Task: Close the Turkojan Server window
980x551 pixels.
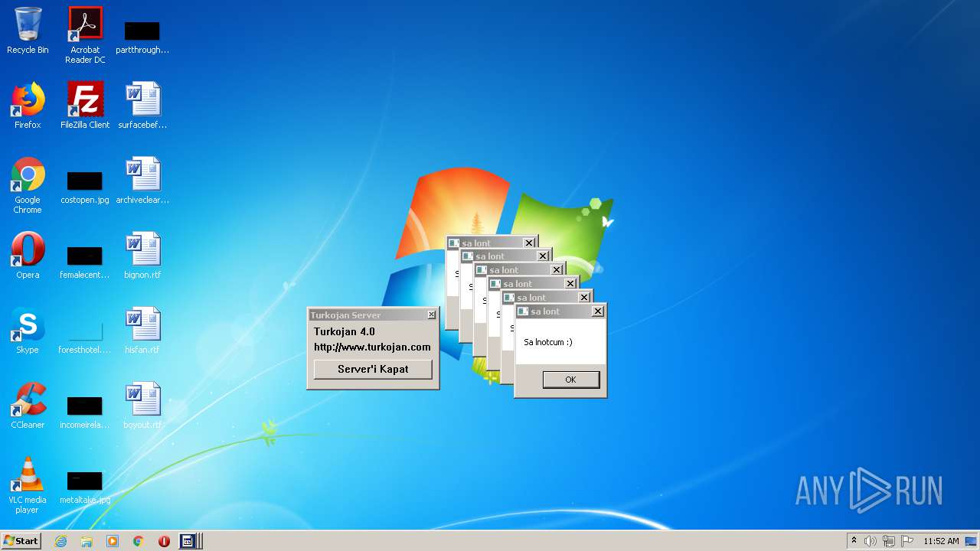Action: (431, 315)
